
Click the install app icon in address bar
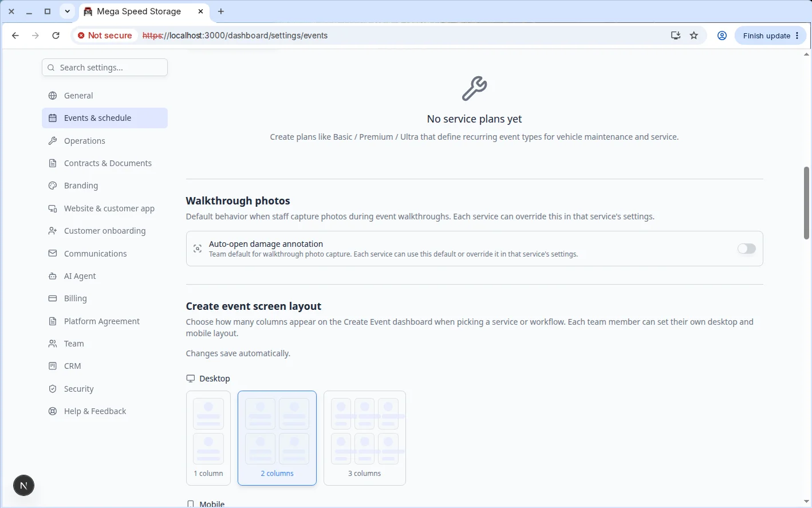(676, 36)
